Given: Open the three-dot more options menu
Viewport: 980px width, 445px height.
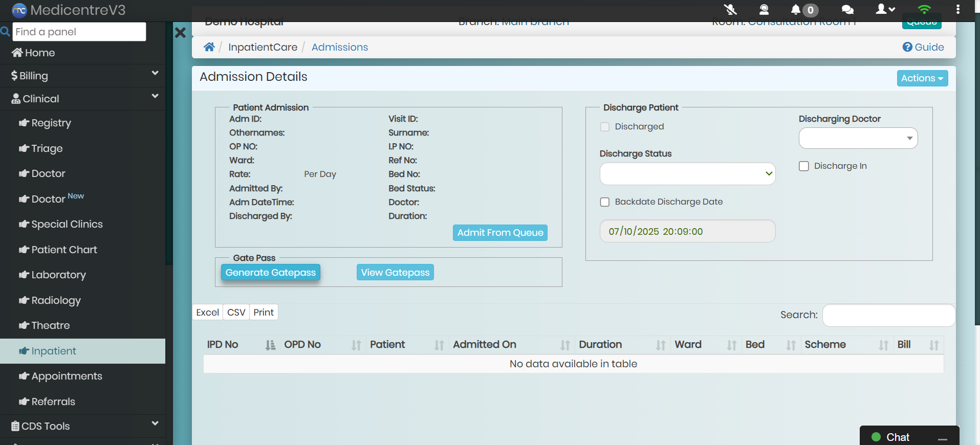Looking at the screenshot, I should coord(957,9).
